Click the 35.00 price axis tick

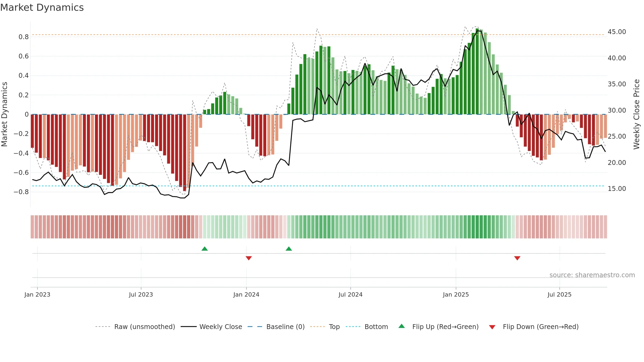coord(617,84)
